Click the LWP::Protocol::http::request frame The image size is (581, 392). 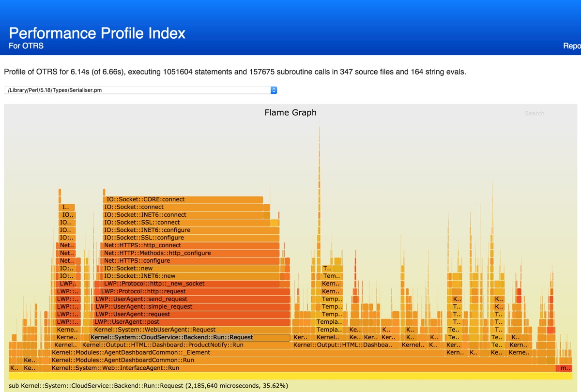pyautogui.click(x=194, y=291)
